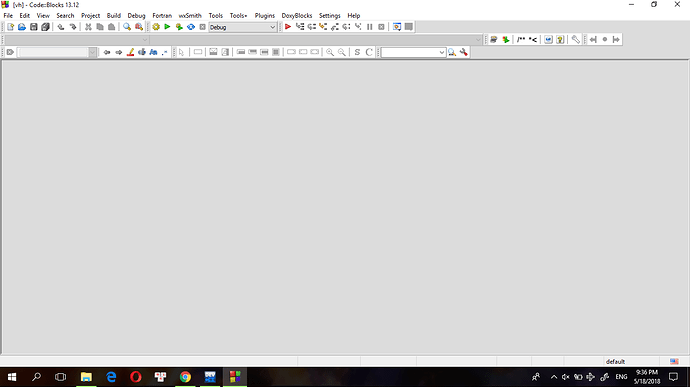This screenshot has width=690, height=387.
Task: Open the wxSmith menu
Action: (x=190, y=15)
